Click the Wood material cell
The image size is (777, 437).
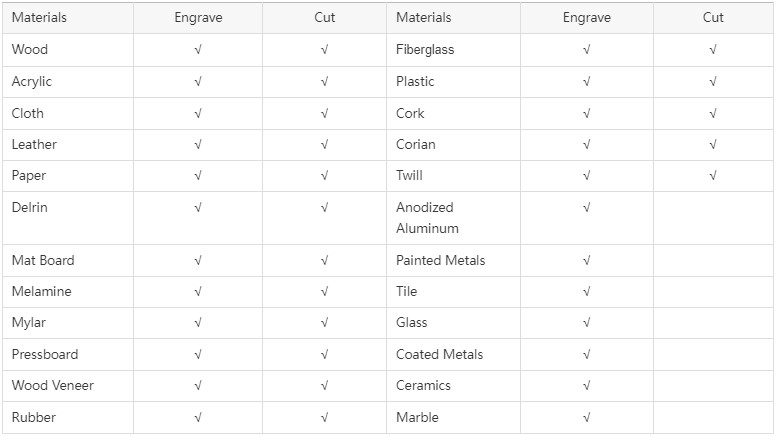[68, 50]
